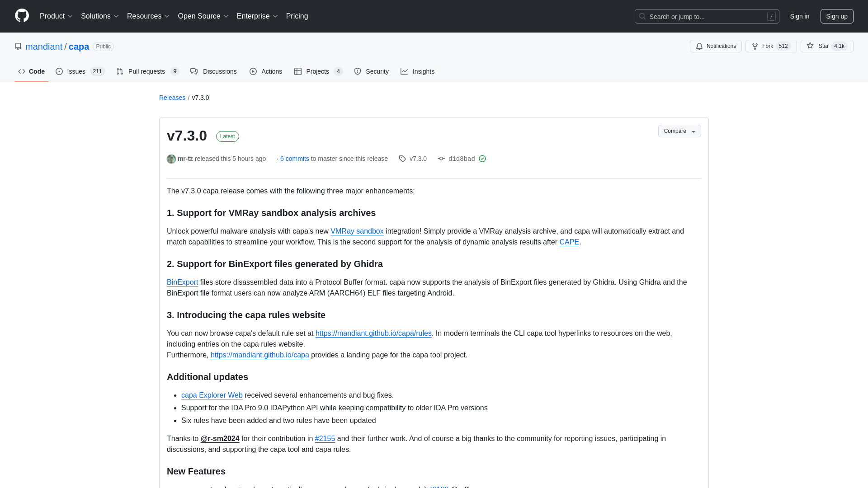Focus the Search or jump to field
Screen dimensions: 868x488
pos(707,16)
